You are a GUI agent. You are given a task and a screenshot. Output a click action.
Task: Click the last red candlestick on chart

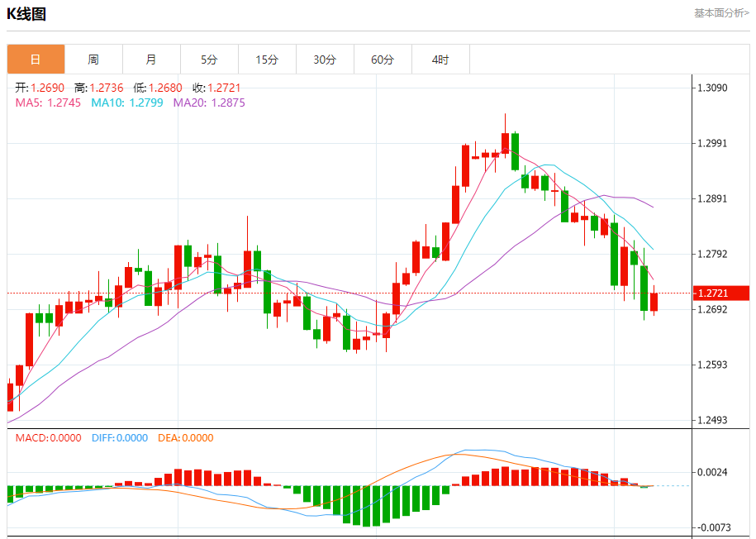click(x=654, y=302)
